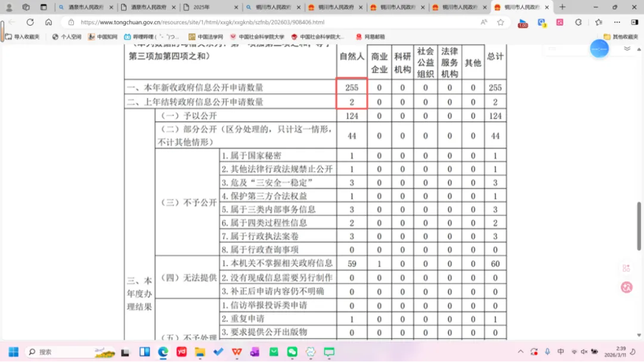Open WeChat from the taskbar
This screenshot has width=644, height=362.
[x=292, y=352]
